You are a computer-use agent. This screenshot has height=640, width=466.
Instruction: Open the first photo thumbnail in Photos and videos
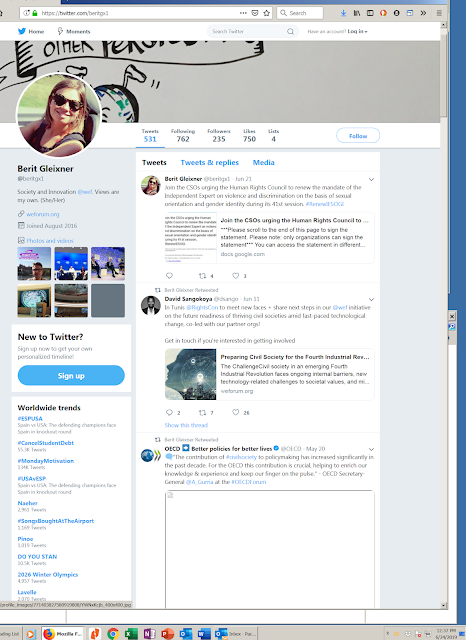click(x=34, y=264)
